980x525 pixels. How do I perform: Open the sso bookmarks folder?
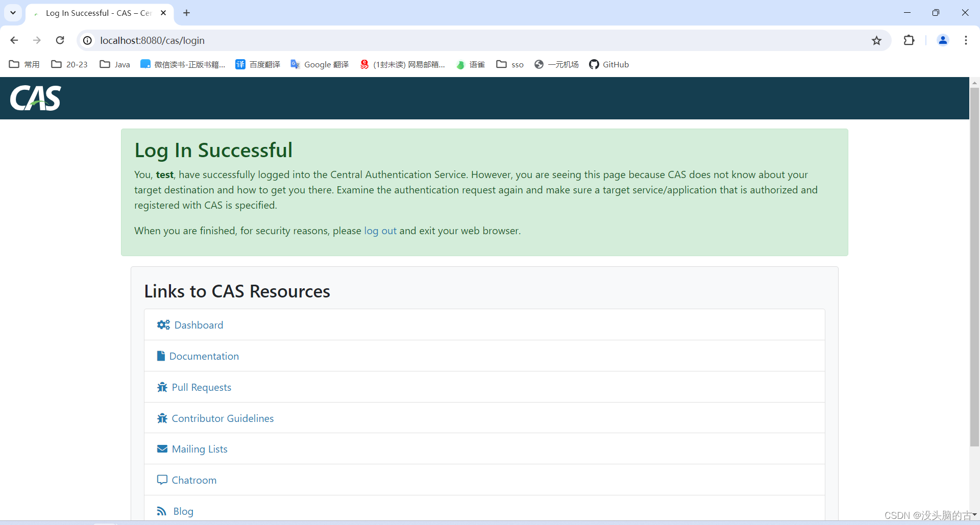pos(510,64)
